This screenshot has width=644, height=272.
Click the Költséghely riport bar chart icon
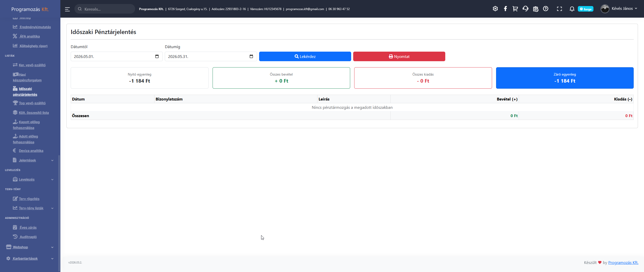point(15,46)
